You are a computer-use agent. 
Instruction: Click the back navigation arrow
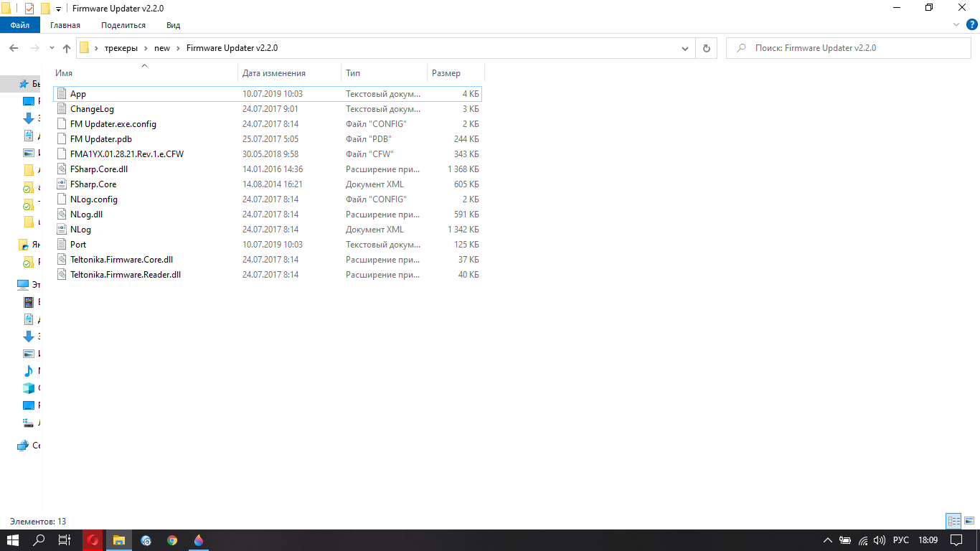click(x=13, y=48)
